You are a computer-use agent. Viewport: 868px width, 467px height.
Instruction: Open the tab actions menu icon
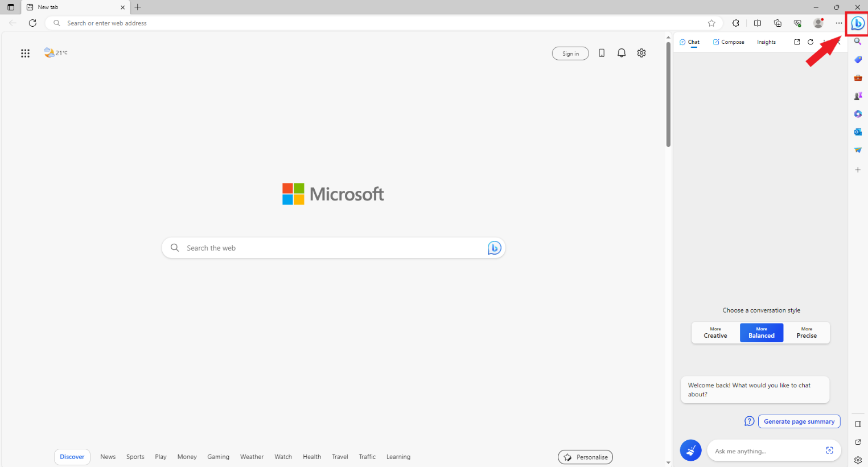click(x=11, y=7)
